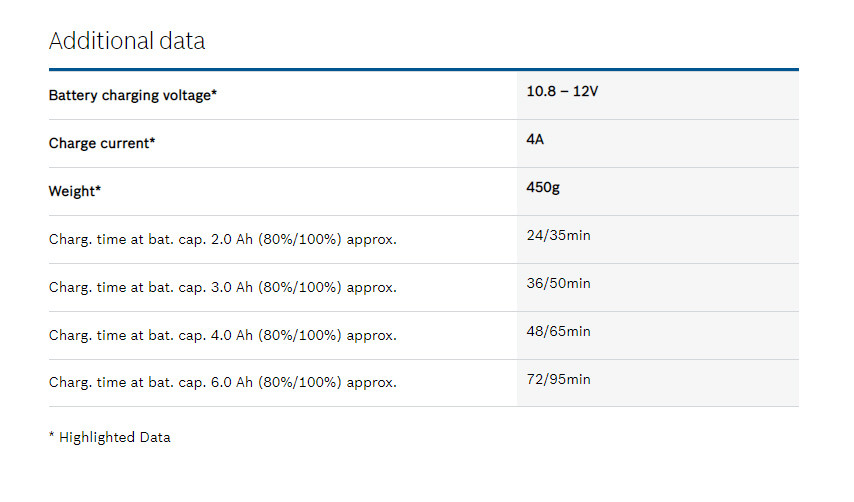Viewport: 854px width, 502px height.
Task: Click the 3.0 Ah charging time label
Action: click(222, 288)
